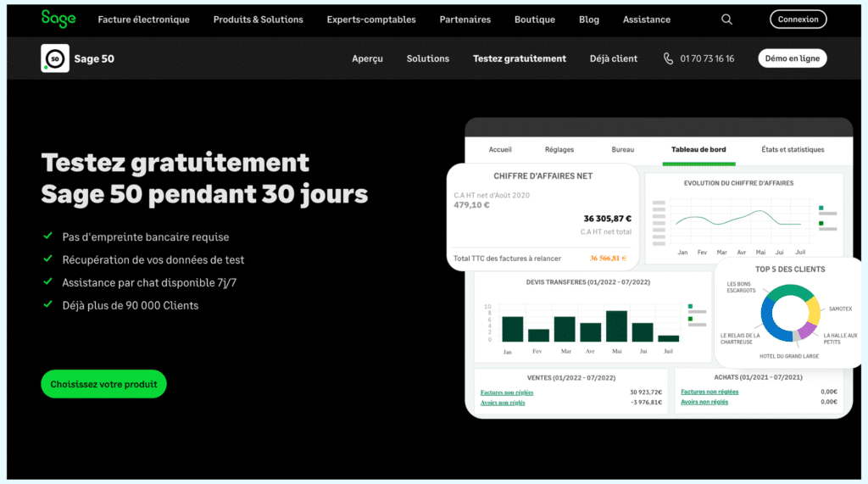Image resolution: width=868 pixels, height=484 pixels.
Task: Click États et statistiques tab in preview
Action: click(793, 149)
